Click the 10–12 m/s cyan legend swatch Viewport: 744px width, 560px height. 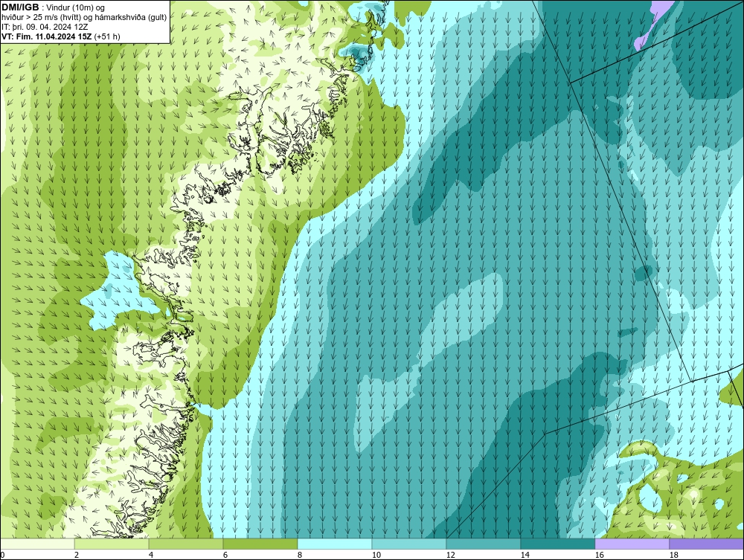409,544
